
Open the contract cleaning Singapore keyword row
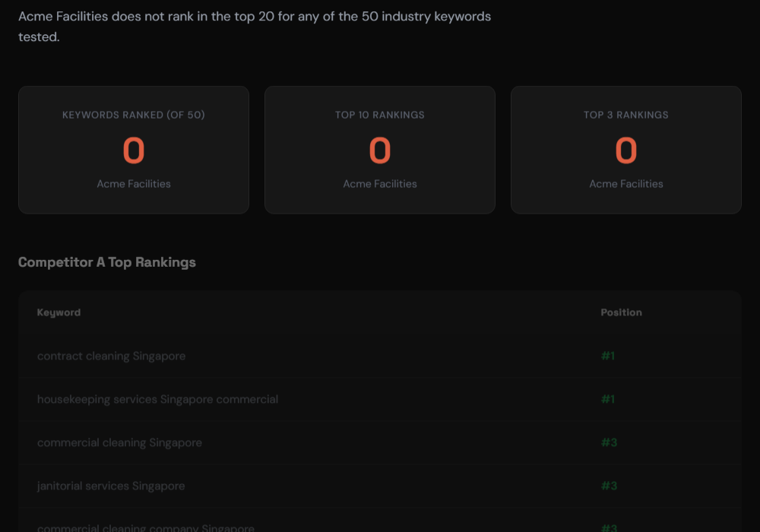[x=111, y=356]
